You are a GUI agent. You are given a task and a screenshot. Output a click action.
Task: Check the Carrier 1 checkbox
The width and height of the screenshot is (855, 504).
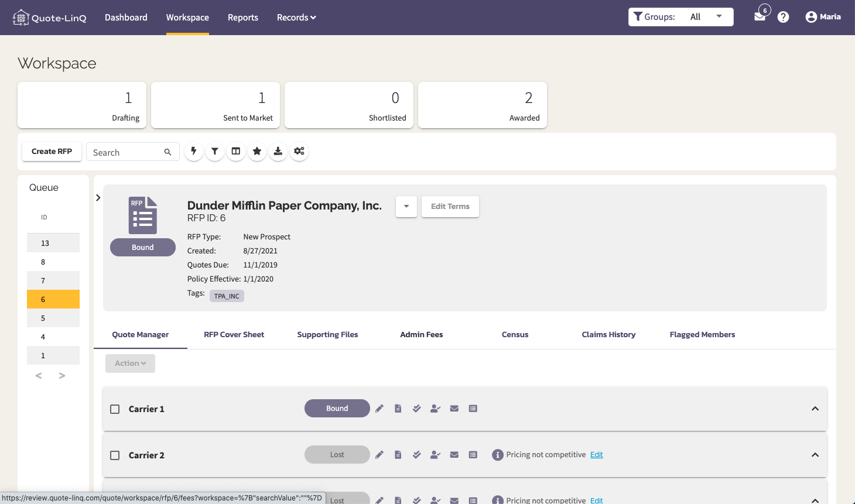(x=115, y=409)
